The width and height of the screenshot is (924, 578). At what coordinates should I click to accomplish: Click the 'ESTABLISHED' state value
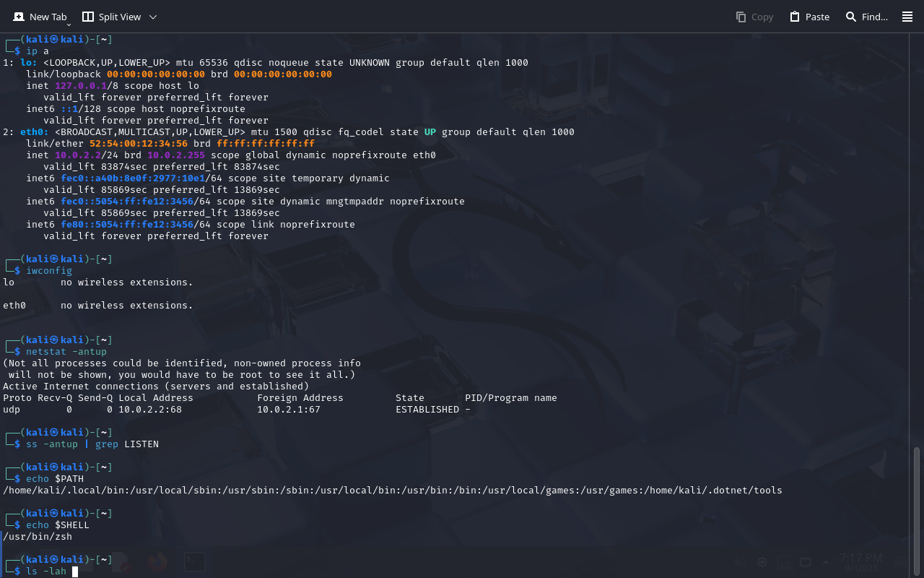(x=427, y=410)
